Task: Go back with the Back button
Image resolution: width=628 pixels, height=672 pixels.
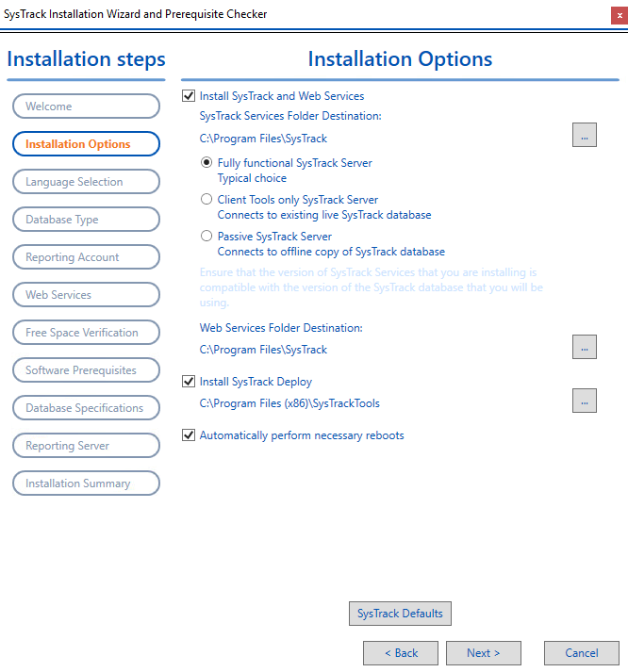Action: tap(401, 653)
